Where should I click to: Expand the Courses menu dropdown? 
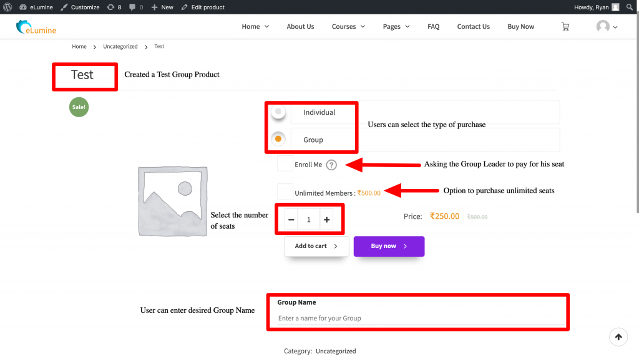pos(348,27)
